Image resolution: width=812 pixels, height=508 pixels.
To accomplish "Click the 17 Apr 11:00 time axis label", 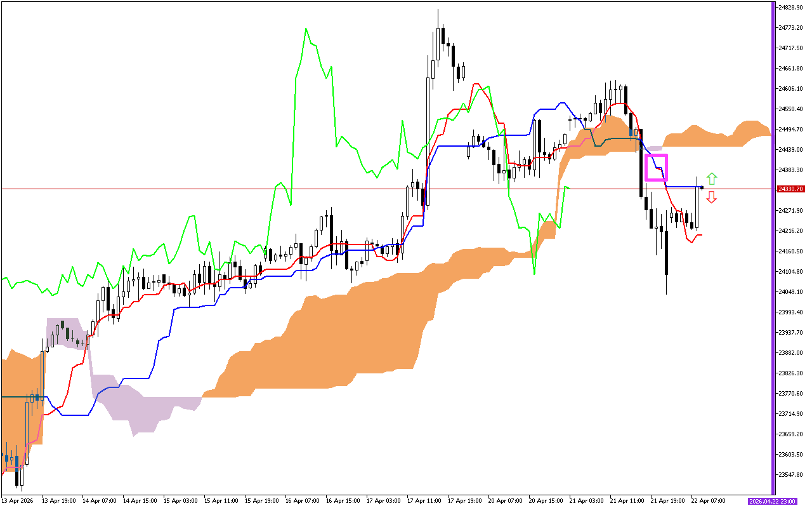I will pos(424,501).
